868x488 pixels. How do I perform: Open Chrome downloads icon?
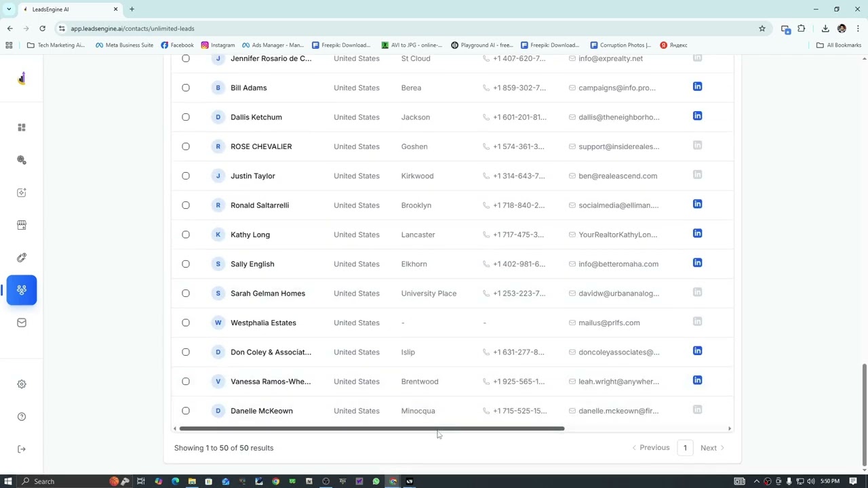(x=825, y=28)
